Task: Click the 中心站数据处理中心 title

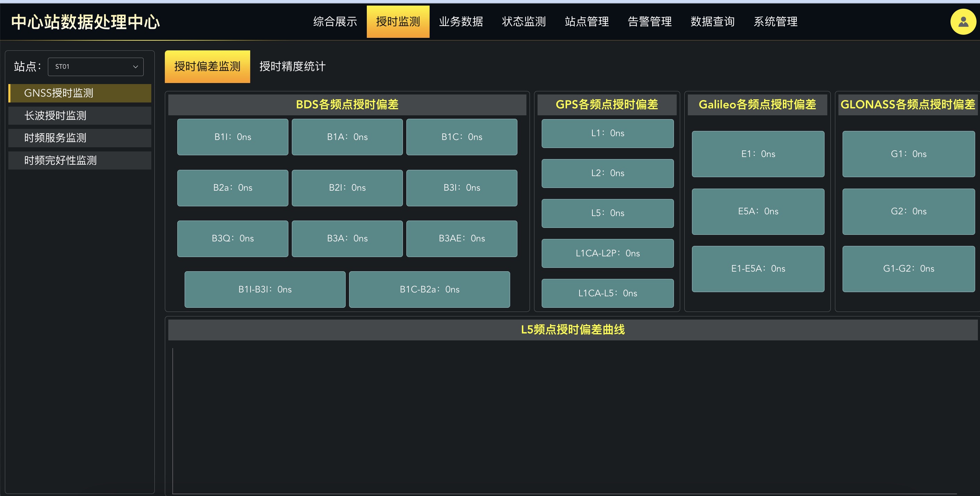Action: [85, 22]
